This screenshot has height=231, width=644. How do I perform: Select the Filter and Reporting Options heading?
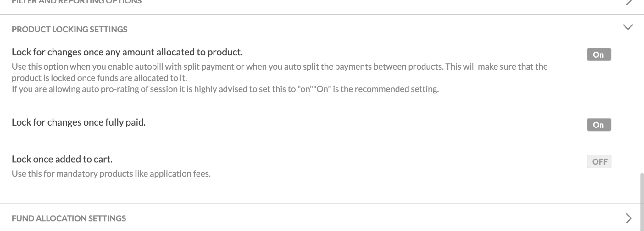pyautogui.click(x=76, y=2)
